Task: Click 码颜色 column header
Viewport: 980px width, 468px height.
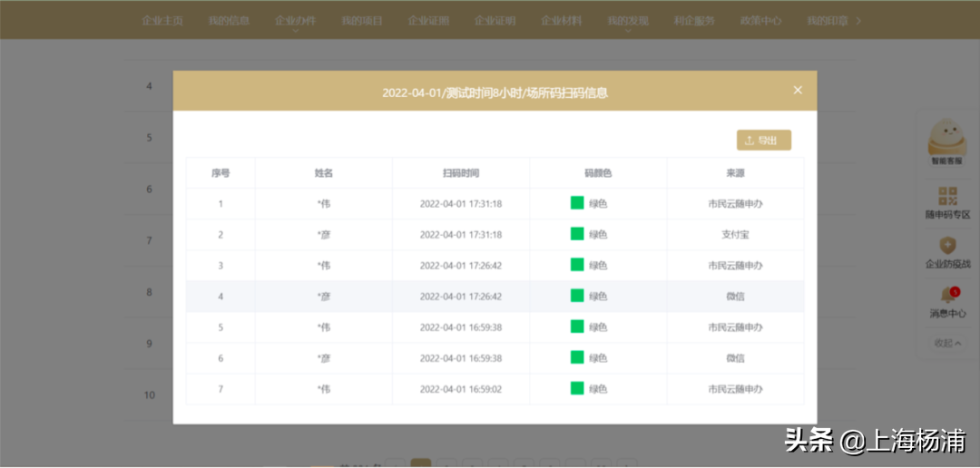Action: point(598,173)
